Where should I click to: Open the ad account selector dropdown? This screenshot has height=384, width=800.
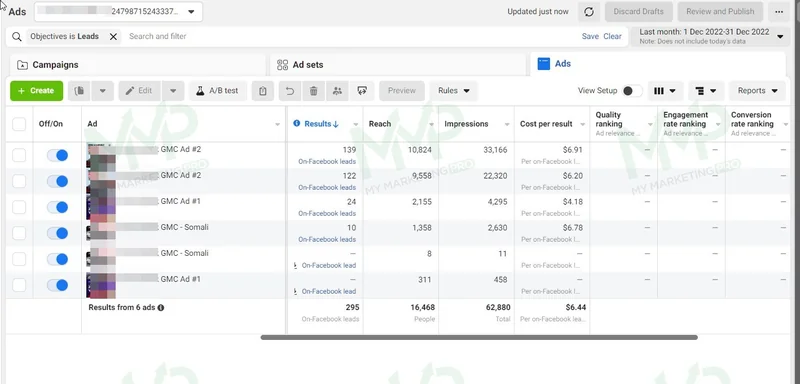pos(118,12)
